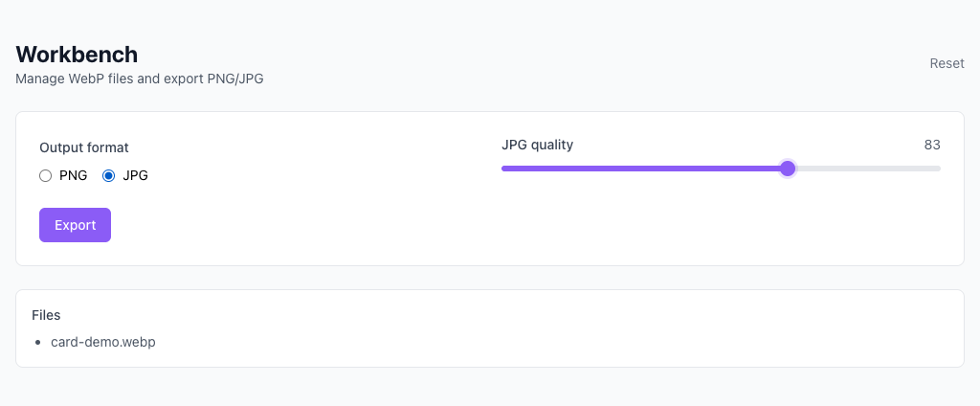Click the quality value 83
The height and width of the screenshot is (406, 980).
point(932,145)
